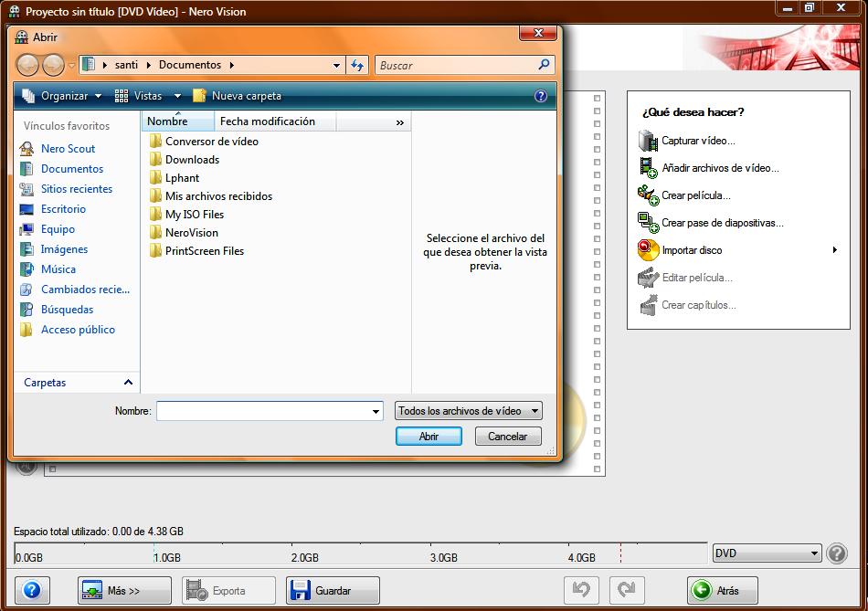Click the undo arrow button in Nero Vision
Image resolution: width=868 pixels, height=611 pixels.
(581, 590)
